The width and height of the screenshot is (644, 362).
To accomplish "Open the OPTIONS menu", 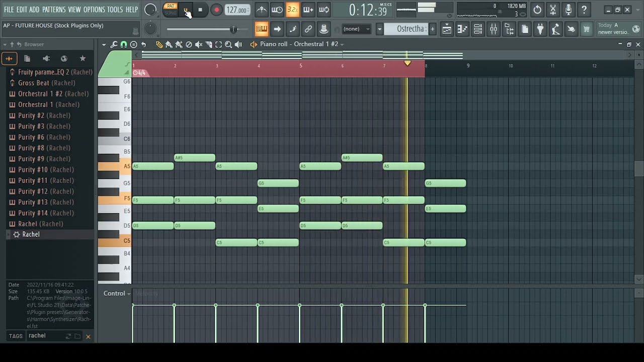I will [94, 10].
